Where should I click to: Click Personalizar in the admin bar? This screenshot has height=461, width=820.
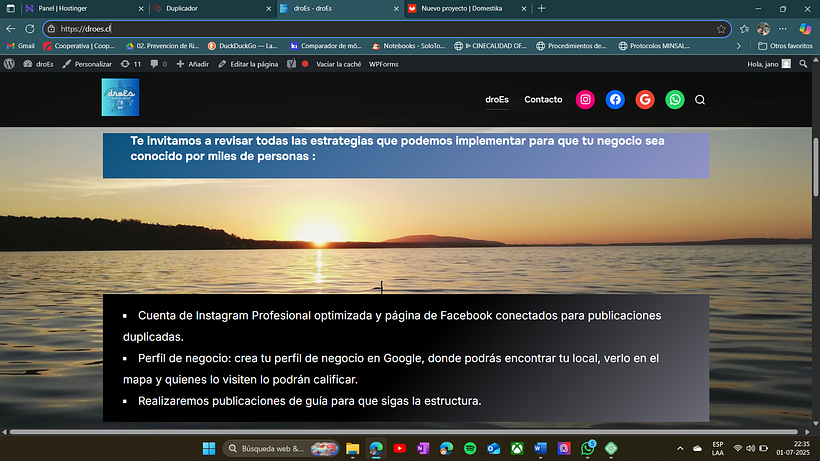point(87,64)
